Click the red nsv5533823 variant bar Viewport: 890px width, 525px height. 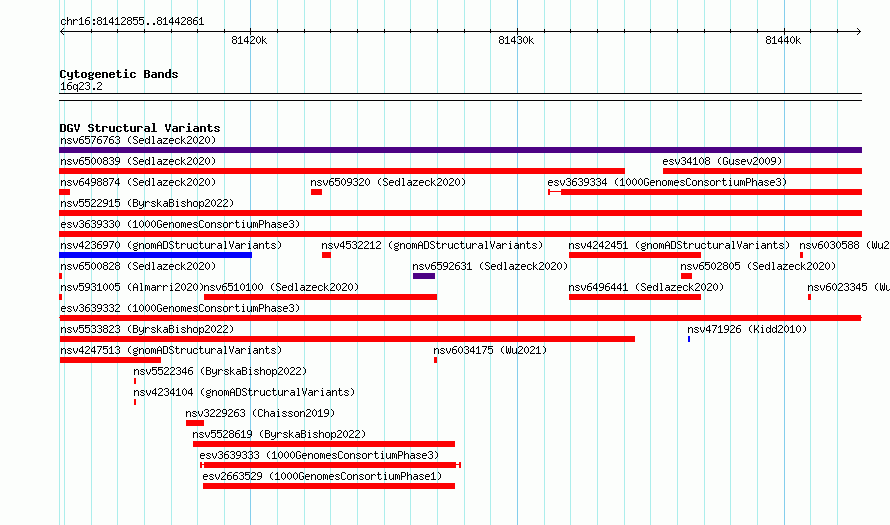tap(347, 339)
